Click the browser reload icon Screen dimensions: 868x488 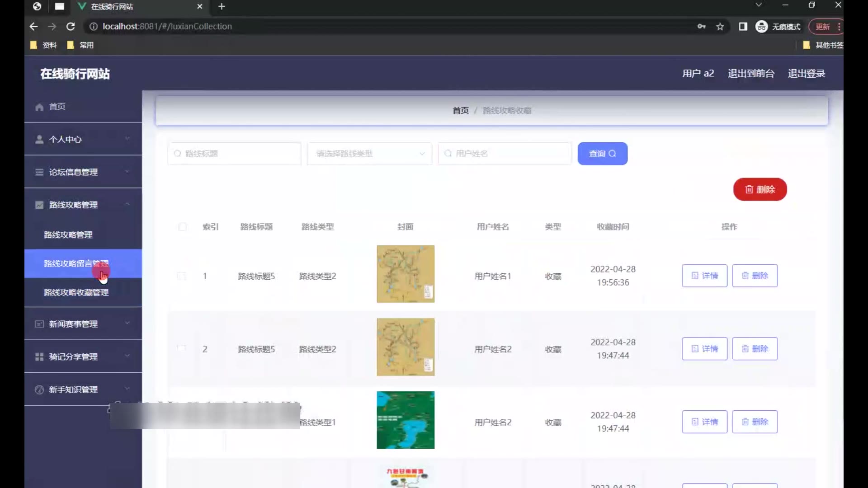tap(71, 27)
